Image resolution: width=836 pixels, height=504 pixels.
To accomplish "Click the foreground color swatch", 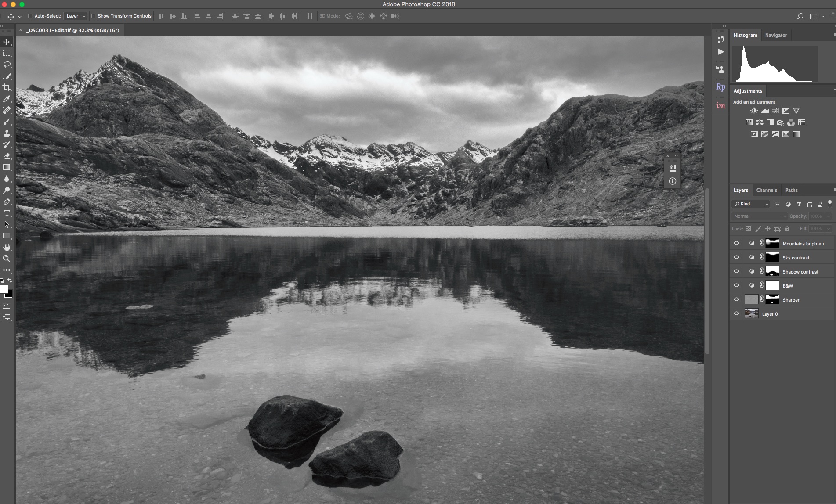I will 4,289.
